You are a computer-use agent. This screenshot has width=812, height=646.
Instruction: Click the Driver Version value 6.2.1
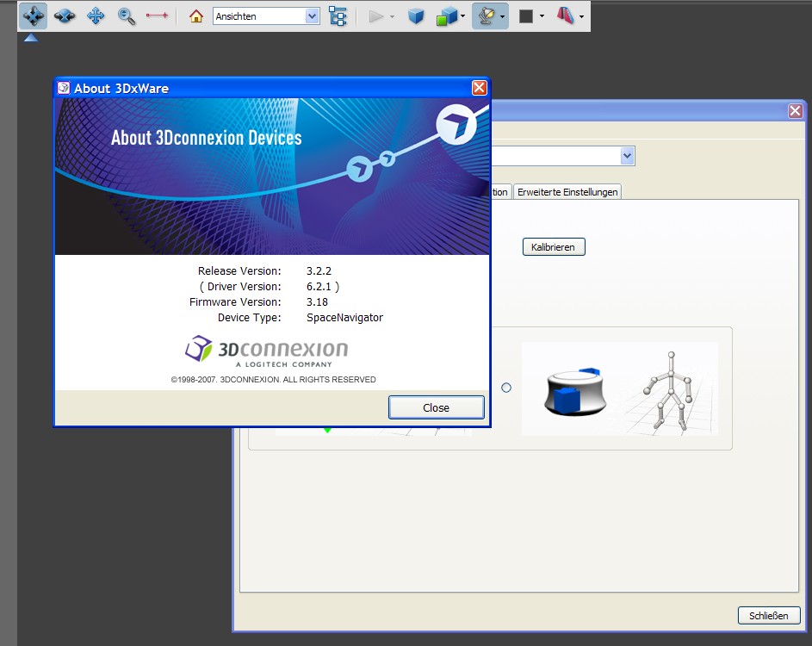[319, 287]
